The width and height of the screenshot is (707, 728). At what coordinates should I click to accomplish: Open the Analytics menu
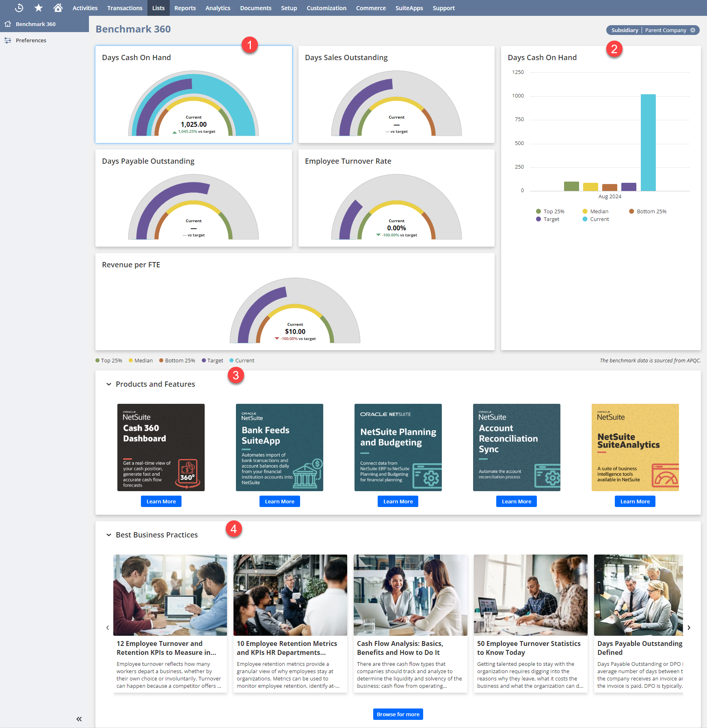pos(218,8)
